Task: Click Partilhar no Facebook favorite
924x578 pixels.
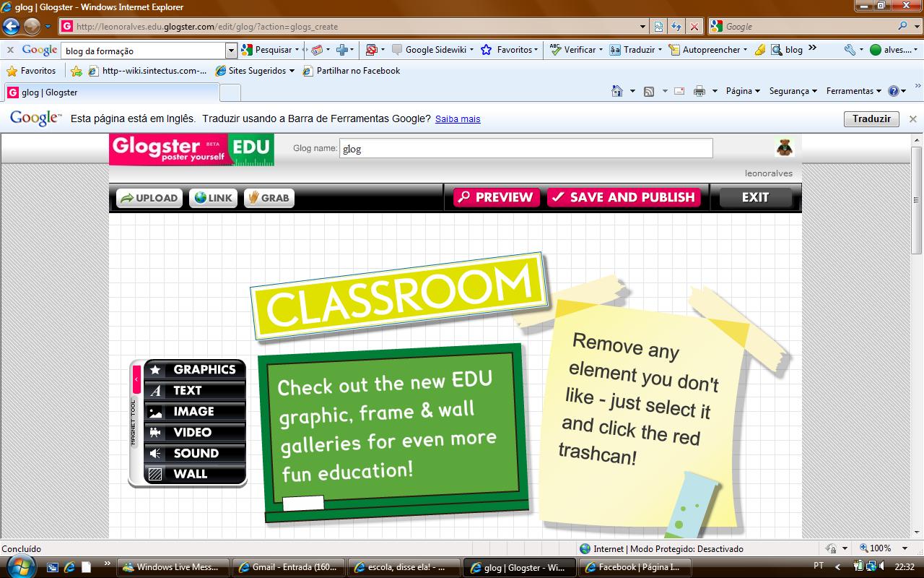Action: (x=352, y=71)
